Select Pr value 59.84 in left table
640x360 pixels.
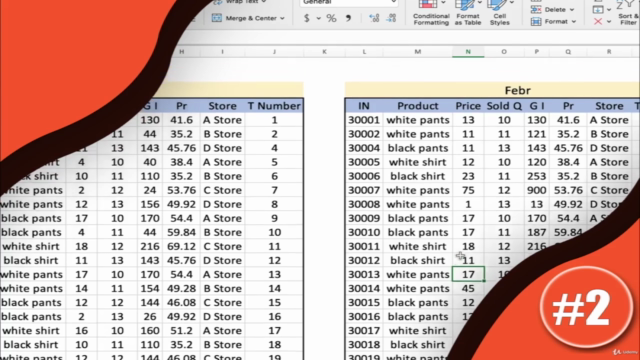[181, 232]
